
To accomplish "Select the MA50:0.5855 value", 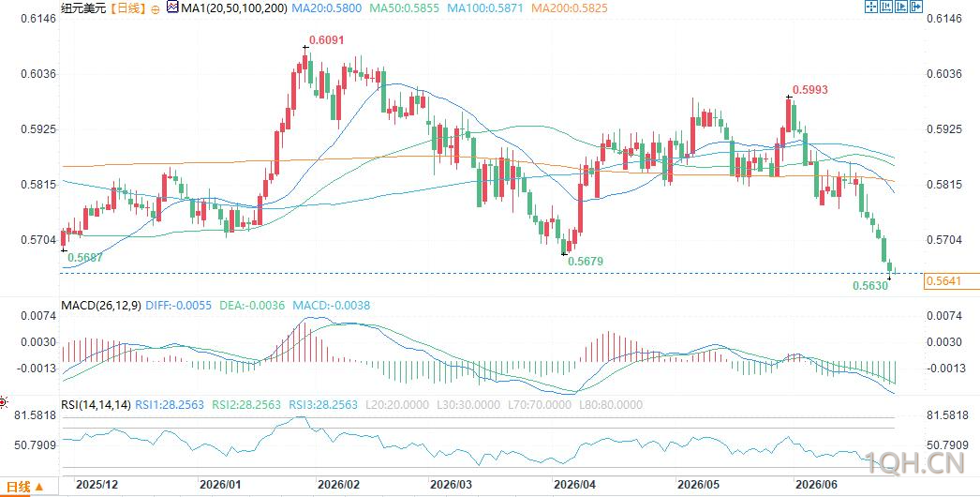I will [x=405, y=8].
